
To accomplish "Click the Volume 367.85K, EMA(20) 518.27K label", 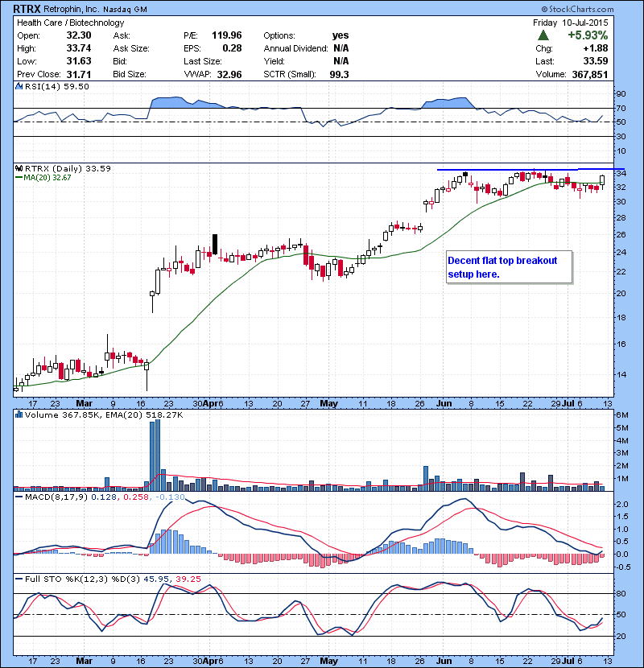I will pyautogui.click(x=104, y=415).
